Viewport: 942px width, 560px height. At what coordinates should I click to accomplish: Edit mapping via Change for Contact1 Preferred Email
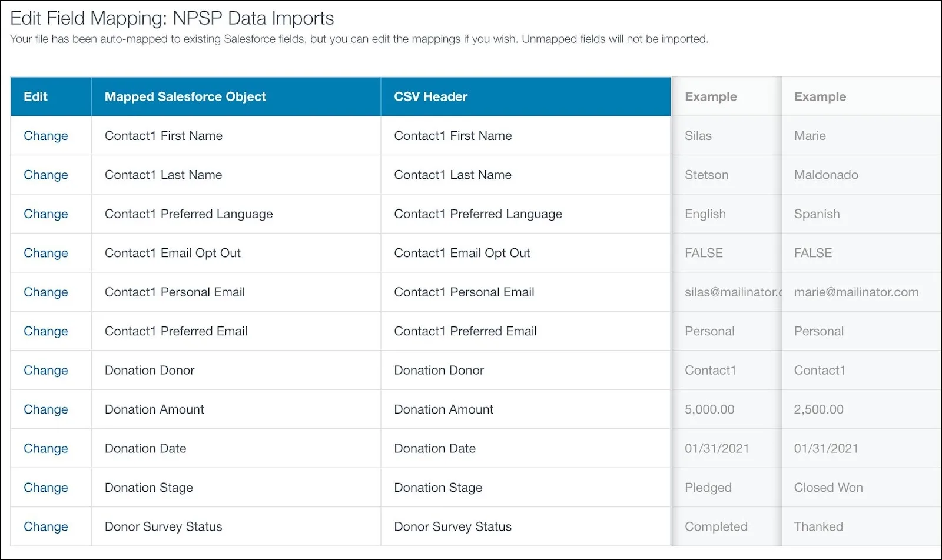pyautogui.click(x=45, y=331)
